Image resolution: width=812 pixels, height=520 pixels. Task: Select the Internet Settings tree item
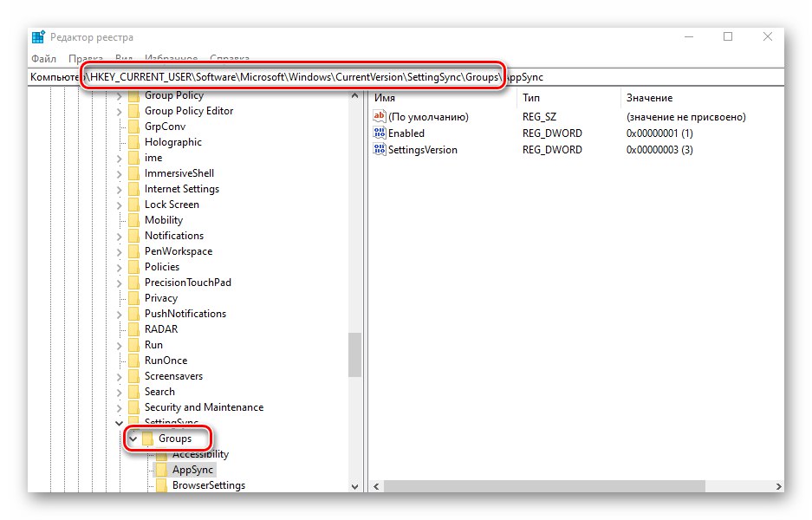click(x=182, y=189)
